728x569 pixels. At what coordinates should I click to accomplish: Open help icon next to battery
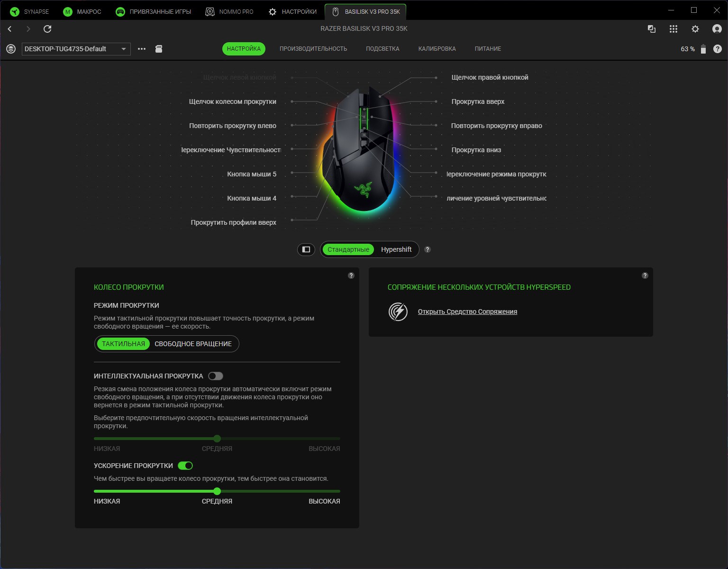click(x=718, y=49)
